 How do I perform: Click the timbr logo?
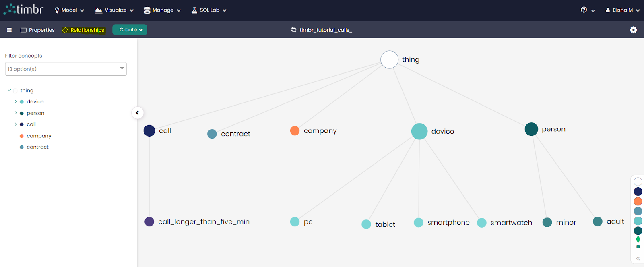(24, 9)
